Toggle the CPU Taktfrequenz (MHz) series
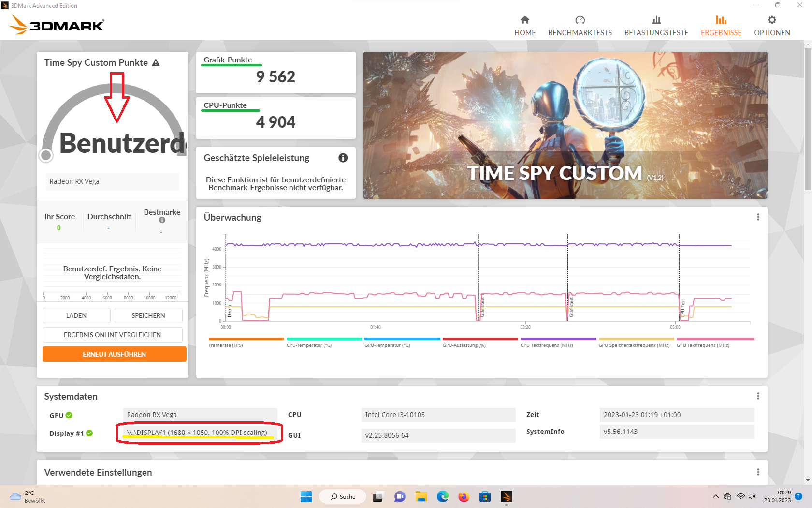812x508 pixels. click(558, 339)
